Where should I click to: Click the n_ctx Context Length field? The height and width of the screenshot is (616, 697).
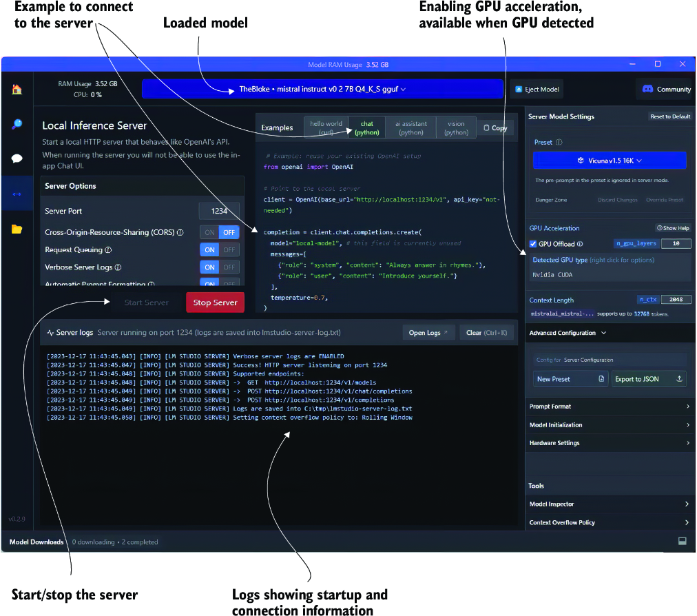click(x=676, y=300)
